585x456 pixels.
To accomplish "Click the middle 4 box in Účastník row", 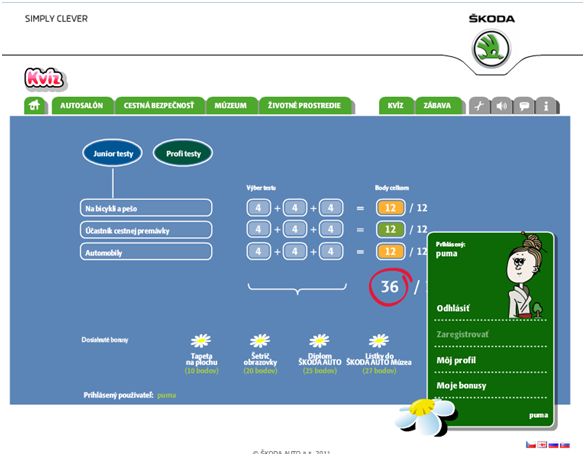I will click(295, 229).
